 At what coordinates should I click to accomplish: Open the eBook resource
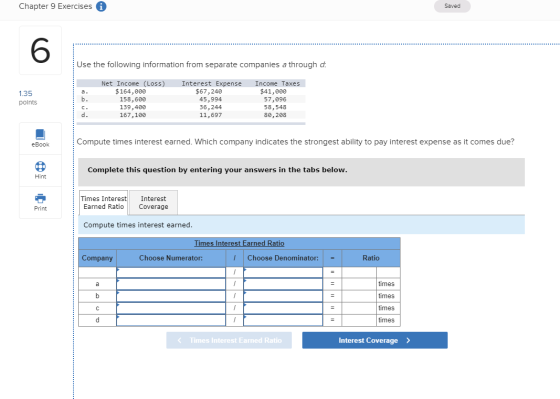pos(40,138)
